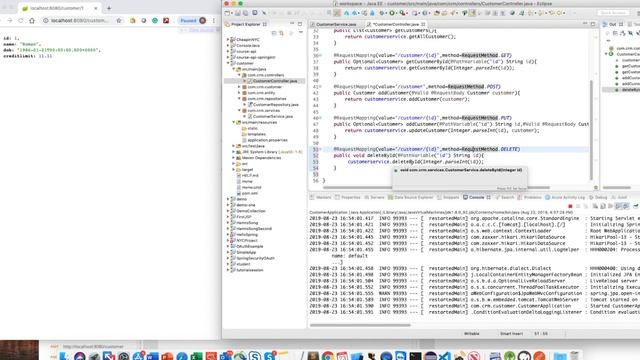The image size is (640, 360).
Task: Collapse the src/main/java folder
Action: pos(234,69)
